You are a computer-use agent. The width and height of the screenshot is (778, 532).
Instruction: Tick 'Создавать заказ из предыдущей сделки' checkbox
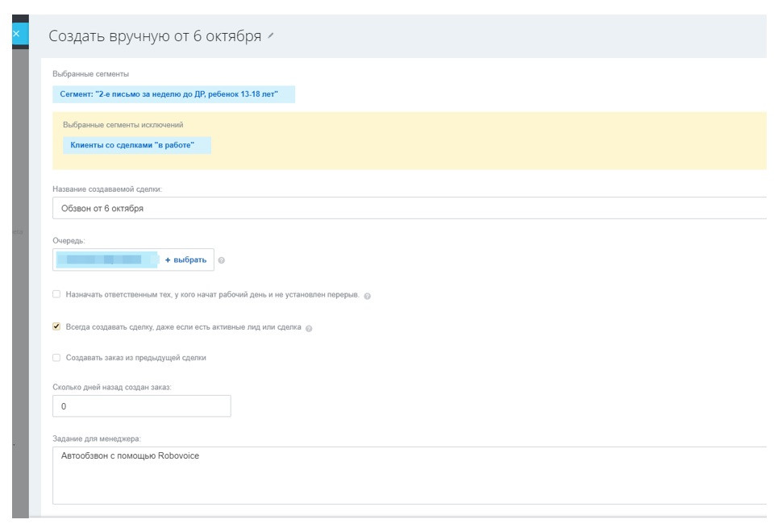[x=56, y=358]
